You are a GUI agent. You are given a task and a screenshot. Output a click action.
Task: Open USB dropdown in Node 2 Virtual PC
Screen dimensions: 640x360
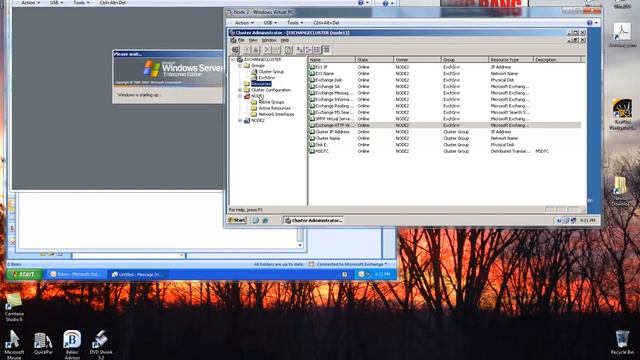pos(270,23)
